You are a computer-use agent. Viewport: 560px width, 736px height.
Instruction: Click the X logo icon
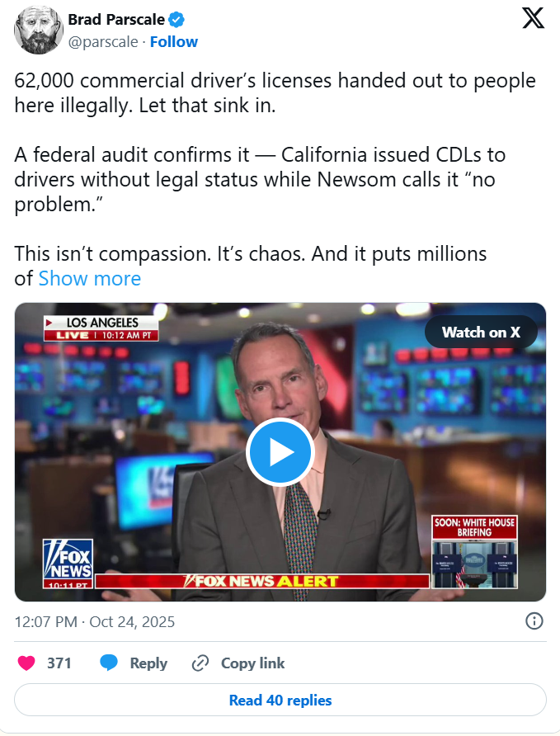[533, 20]
